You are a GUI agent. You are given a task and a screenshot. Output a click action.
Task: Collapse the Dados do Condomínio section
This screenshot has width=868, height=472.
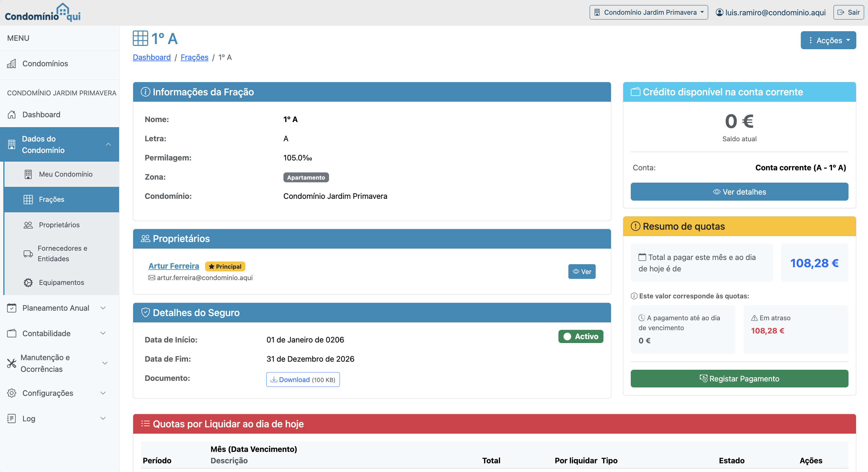click(108, 145)
